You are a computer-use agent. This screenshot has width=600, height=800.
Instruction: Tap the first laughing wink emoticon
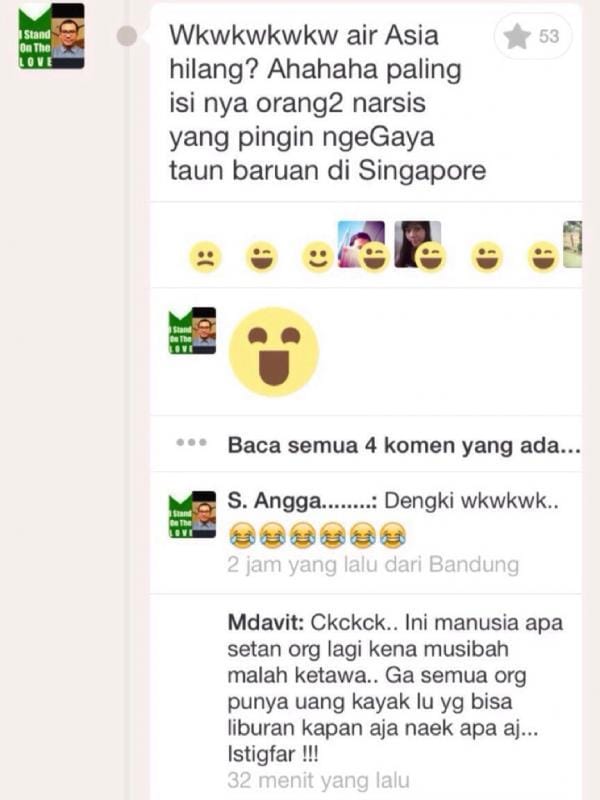coord(261,257)
